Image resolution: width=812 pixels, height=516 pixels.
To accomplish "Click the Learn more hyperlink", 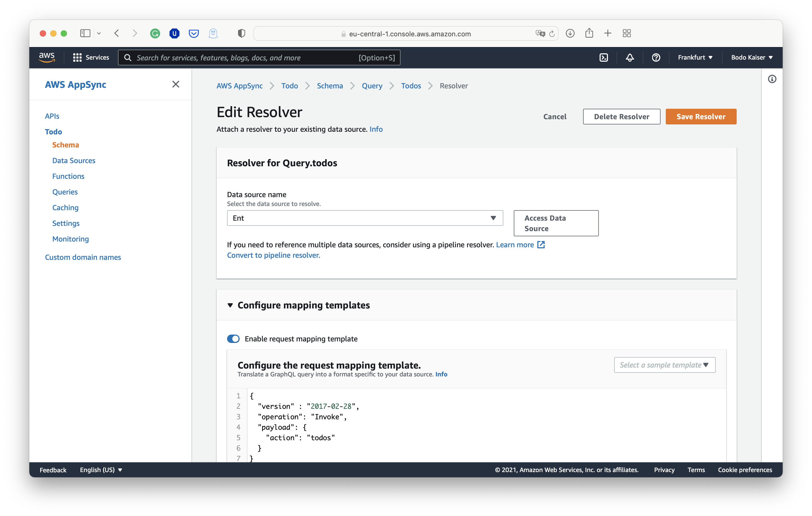I will (514, 244).
